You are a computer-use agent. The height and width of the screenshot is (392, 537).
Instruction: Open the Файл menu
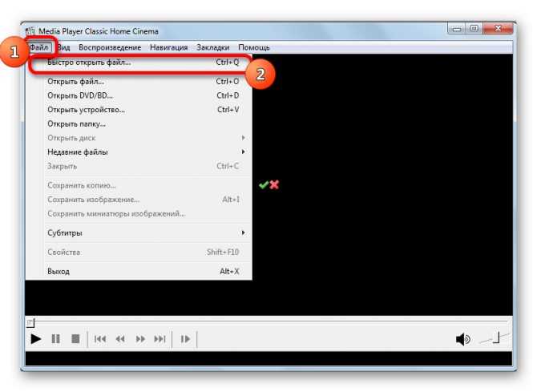(39, 47)
